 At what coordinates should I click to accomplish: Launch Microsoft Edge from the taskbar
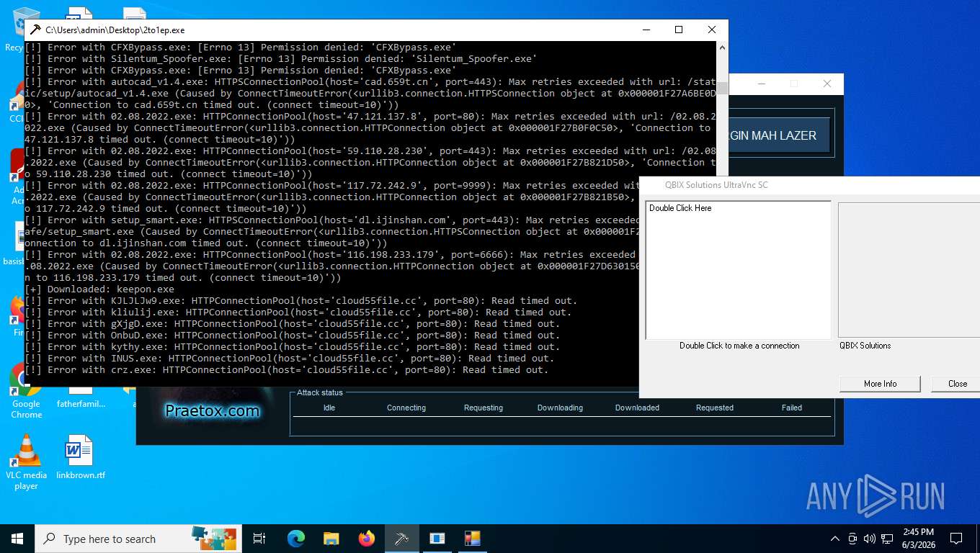[x=296, y=539]
